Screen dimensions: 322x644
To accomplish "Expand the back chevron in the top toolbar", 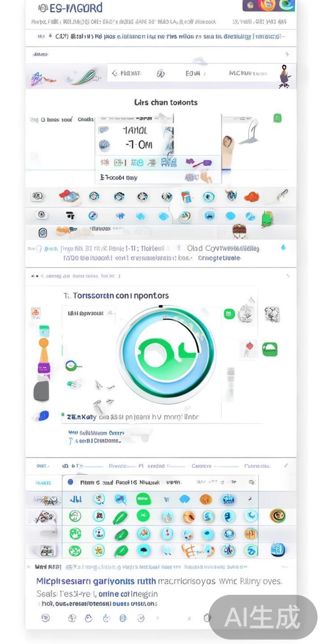I will (115, 73).
